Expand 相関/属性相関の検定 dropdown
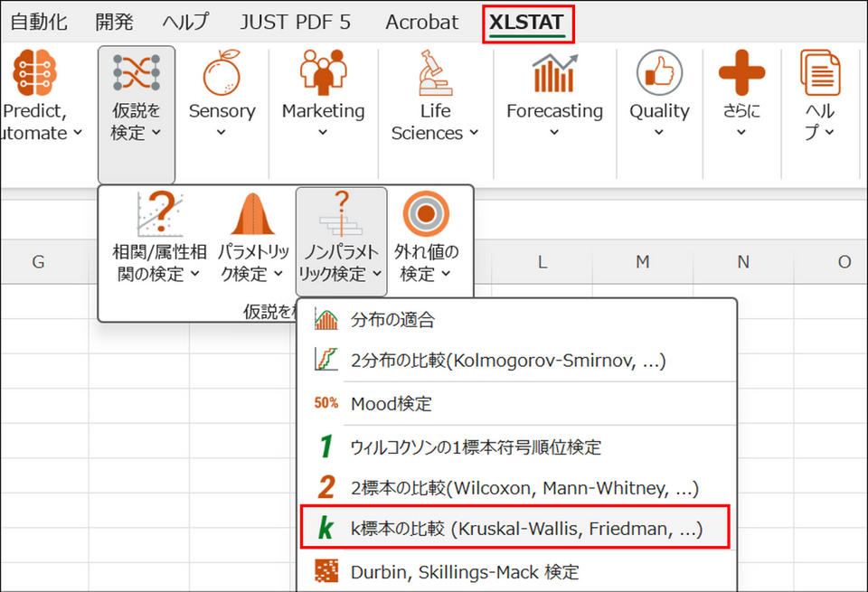868x592 pixels. tap(158, 262)
